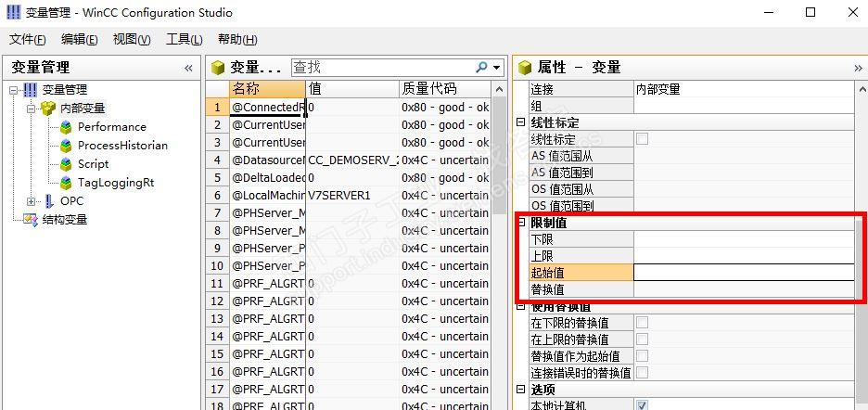Click the variable table scroll-up arrow
Image resolution: width=868 pixels, height=410 pixels.
[499, 89]
